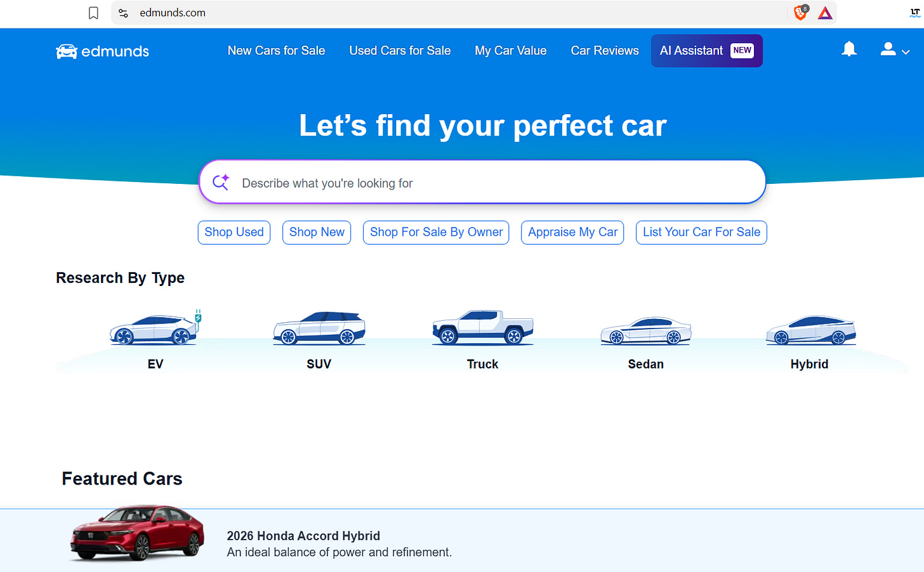This screenshot has height=572, width=924.
Task: Open the 2026 Honda Accord Hybrid thumbnail
Action: pos(137,533)
